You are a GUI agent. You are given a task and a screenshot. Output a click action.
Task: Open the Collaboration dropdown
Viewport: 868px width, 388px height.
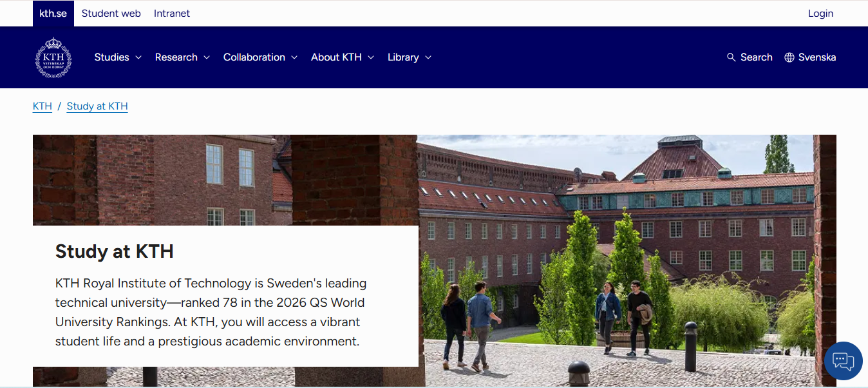click(x=254, y=57)
